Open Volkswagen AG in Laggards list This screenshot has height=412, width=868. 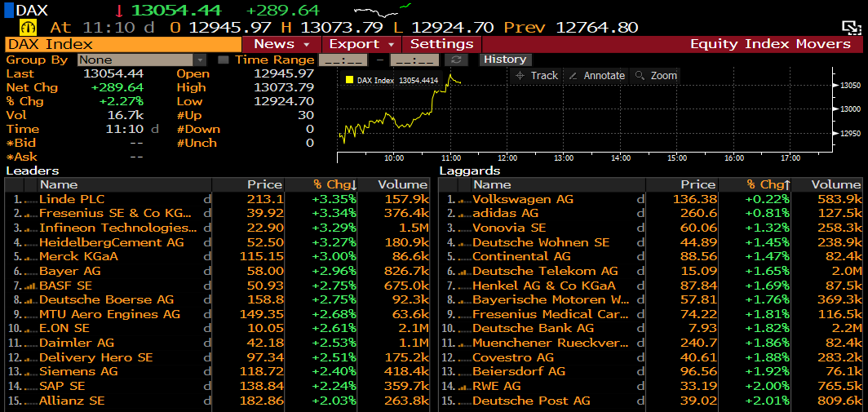pyautogui.click(x=522, y=199)
